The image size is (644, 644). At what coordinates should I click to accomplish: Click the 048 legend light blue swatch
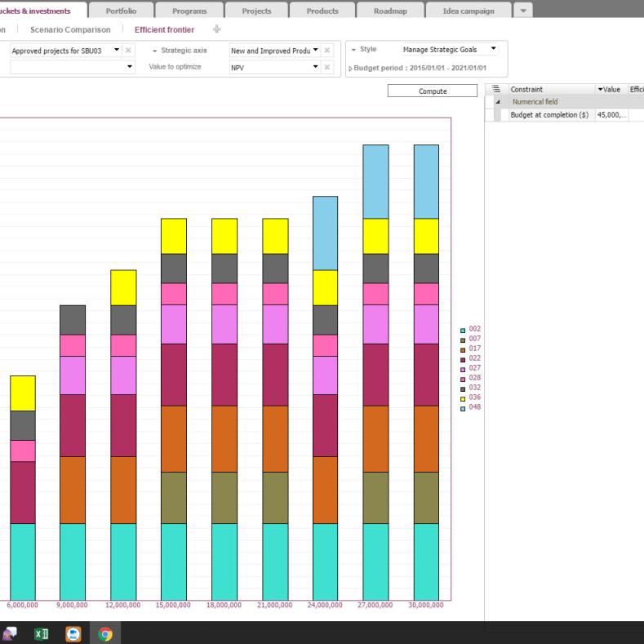[463, 409]
